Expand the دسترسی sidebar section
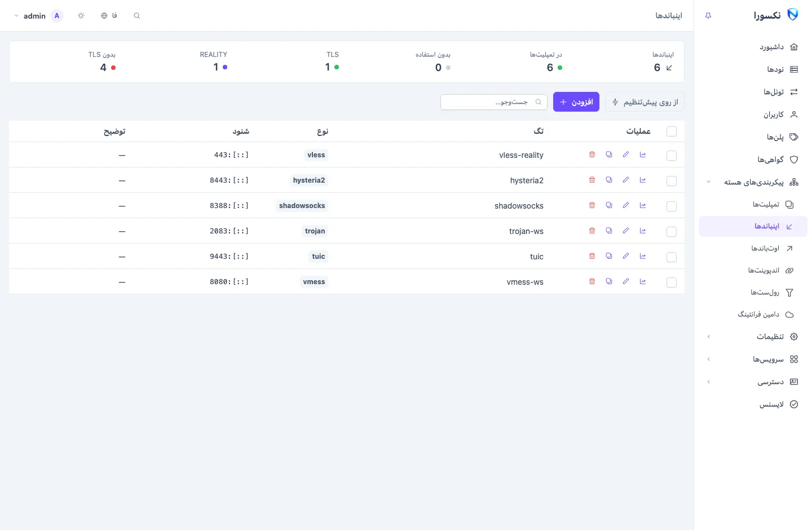This screenshot has width=812, height=530. tap(753, 382)
